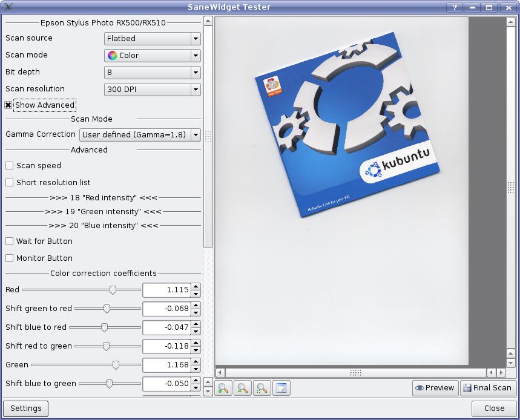This screenshot has height=420, width=520.
Task: Click the Green value field 1.168
Action: coord(167,365)
